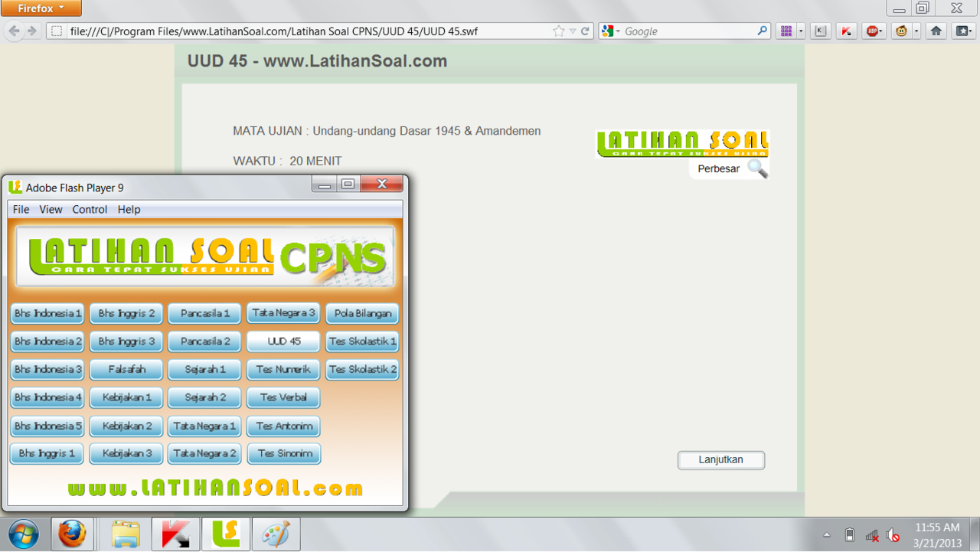Select the Bhs Inggris 1 button
980x552 pixels.
pos(47,454)
